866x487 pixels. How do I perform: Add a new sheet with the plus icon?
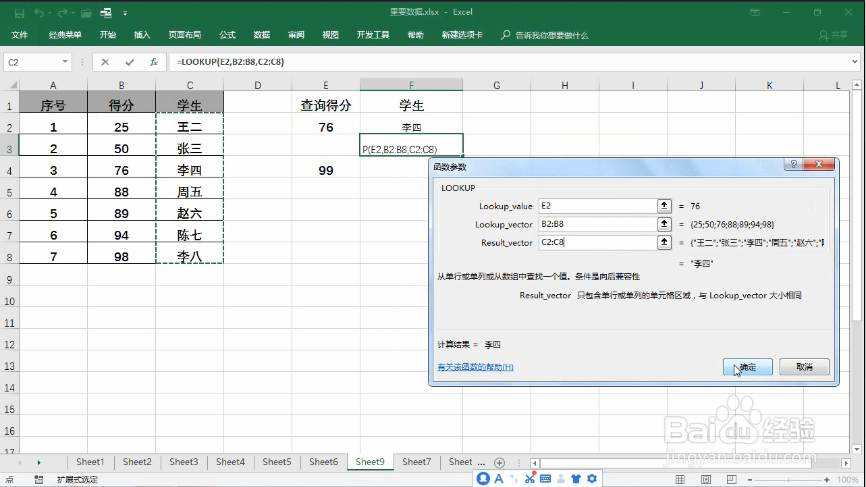[x=499, y=463]
